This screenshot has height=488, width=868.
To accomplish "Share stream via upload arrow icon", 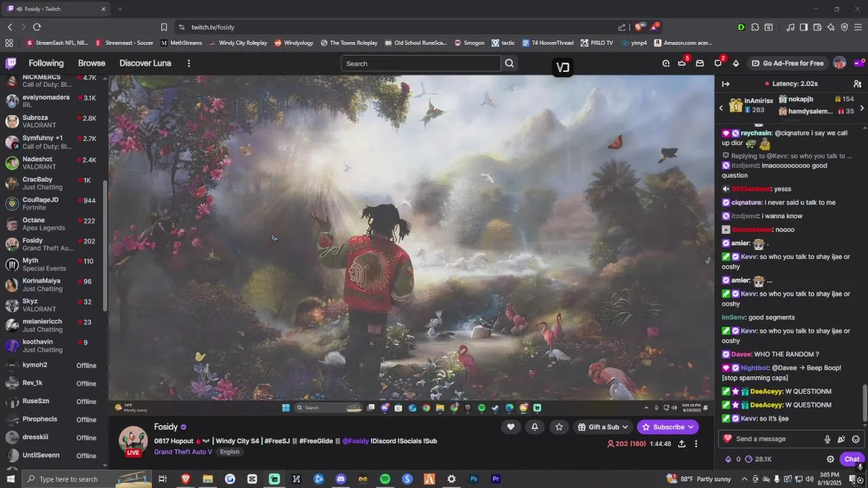I will (682, 444).
